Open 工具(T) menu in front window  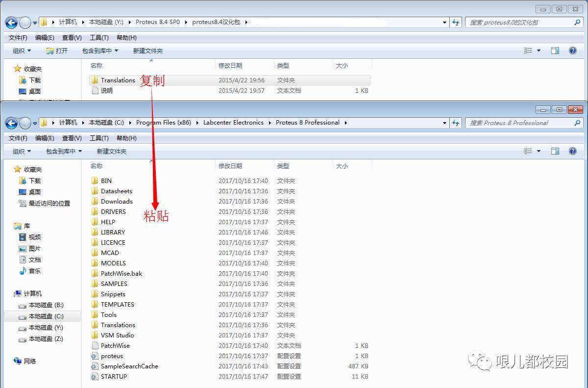[99, 138]
